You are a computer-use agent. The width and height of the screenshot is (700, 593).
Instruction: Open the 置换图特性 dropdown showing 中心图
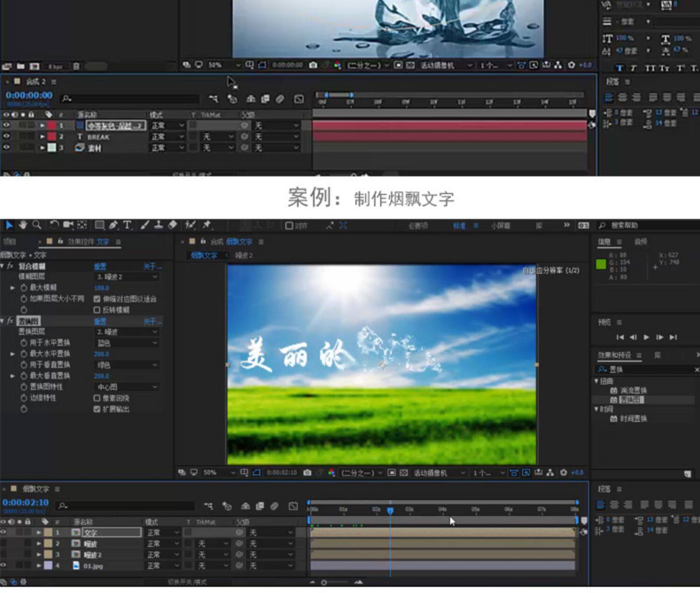(x=127, y=387)
